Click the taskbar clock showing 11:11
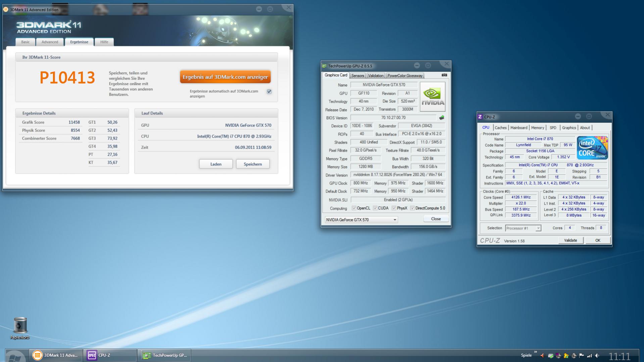Image resolution: width=644 pixels, height=362 pixels. (x=620, y=356)
